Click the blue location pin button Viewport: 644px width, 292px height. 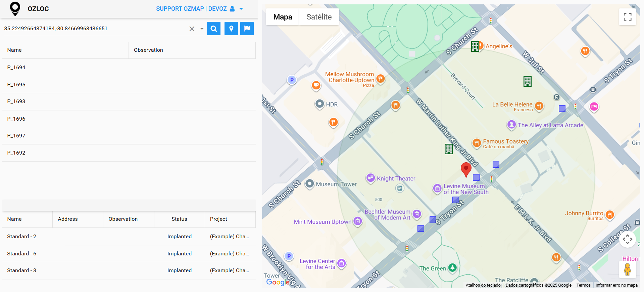coord(231,29)
